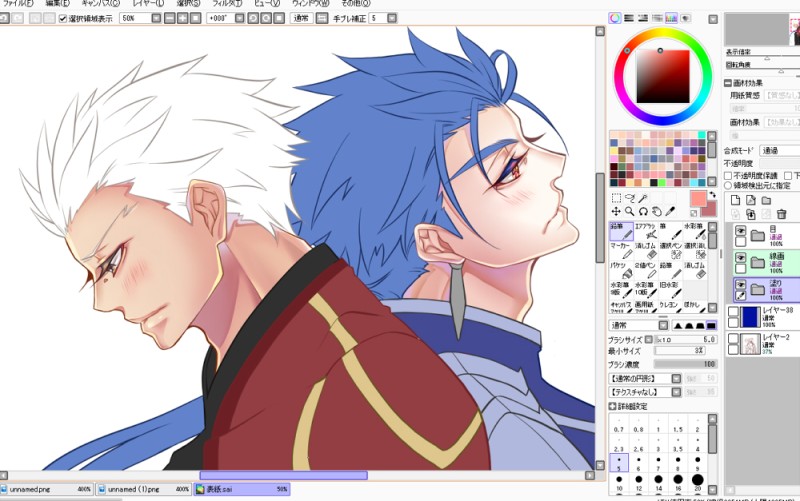
Task: Select the rectangular selection tool
Action: [616, 198]
